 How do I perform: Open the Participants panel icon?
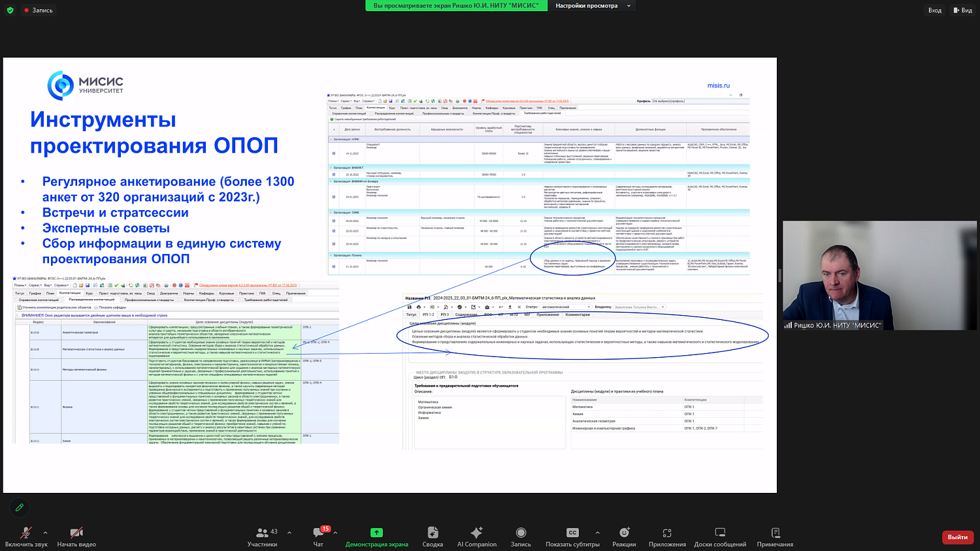(262, 533)
